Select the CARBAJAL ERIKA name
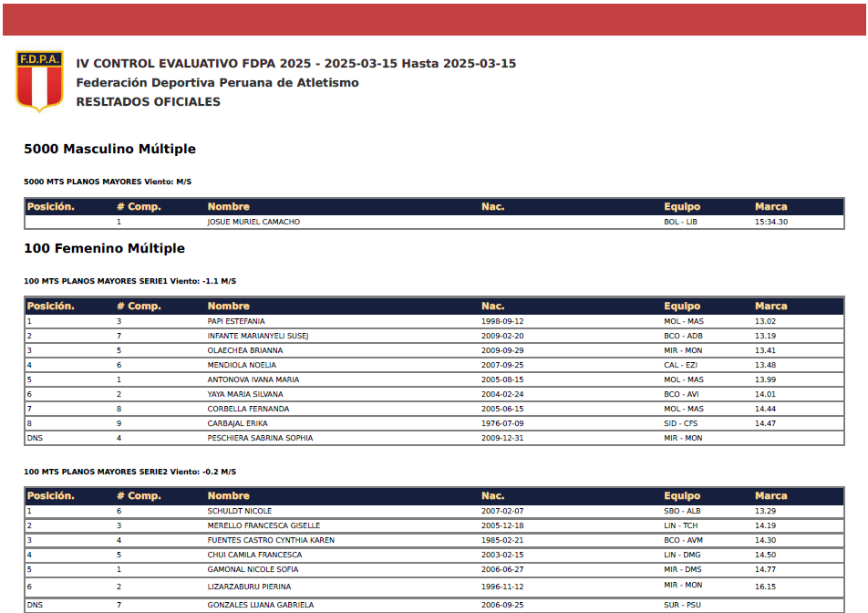The height and width of the screenshot is (613, 868). [x=236, y=423]
